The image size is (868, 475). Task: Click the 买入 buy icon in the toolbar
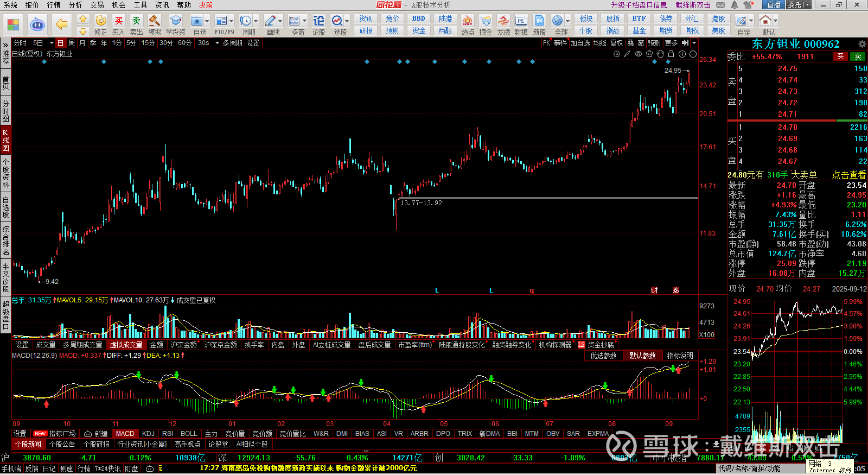(x=118, y=21)
